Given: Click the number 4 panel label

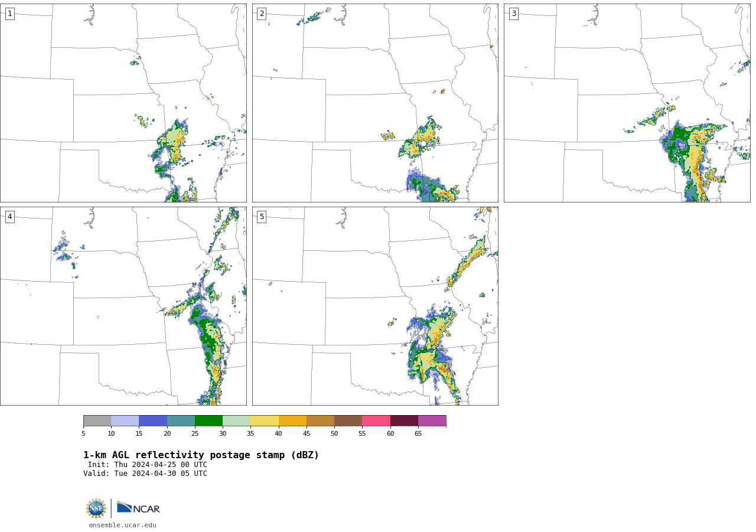Looking at the screenshot, I should click(x=9, y=217).
